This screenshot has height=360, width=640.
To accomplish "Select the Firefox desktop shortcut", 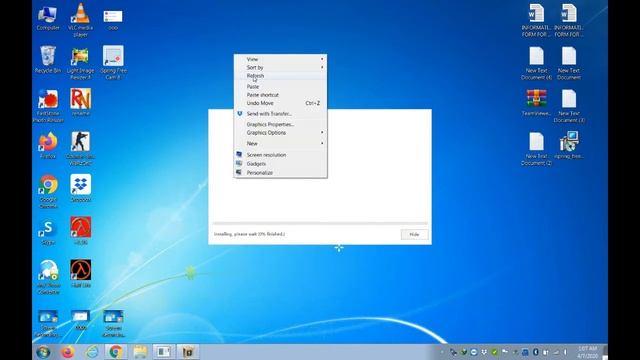I will (48, 145).
